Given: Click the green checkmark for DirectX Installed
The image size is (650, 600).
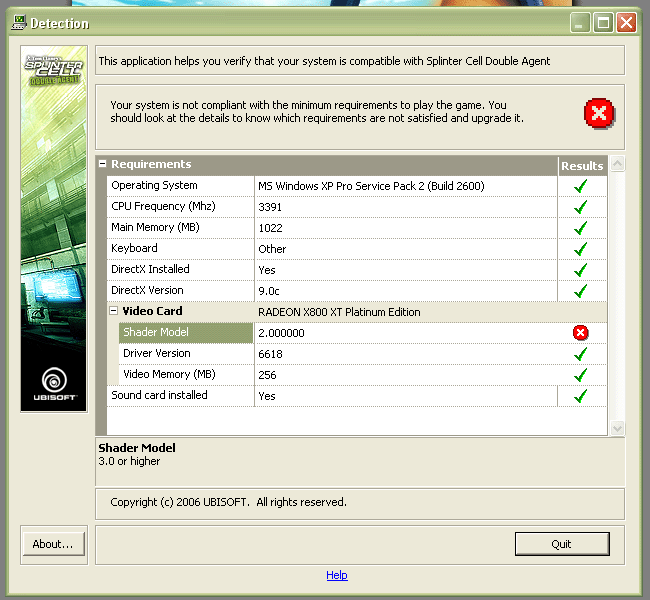Looking at the screenshot, I should tap(580, 270).
